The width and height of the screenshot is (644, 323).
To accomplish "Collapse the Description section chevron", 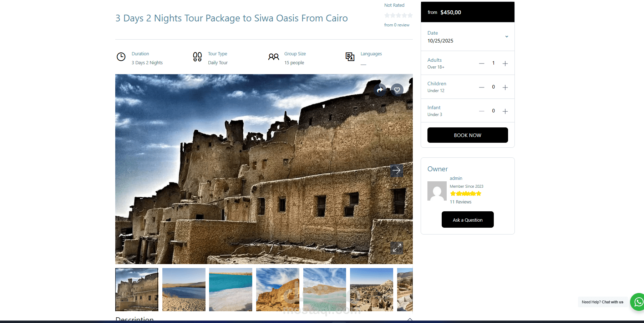I will tap(410, 319).
